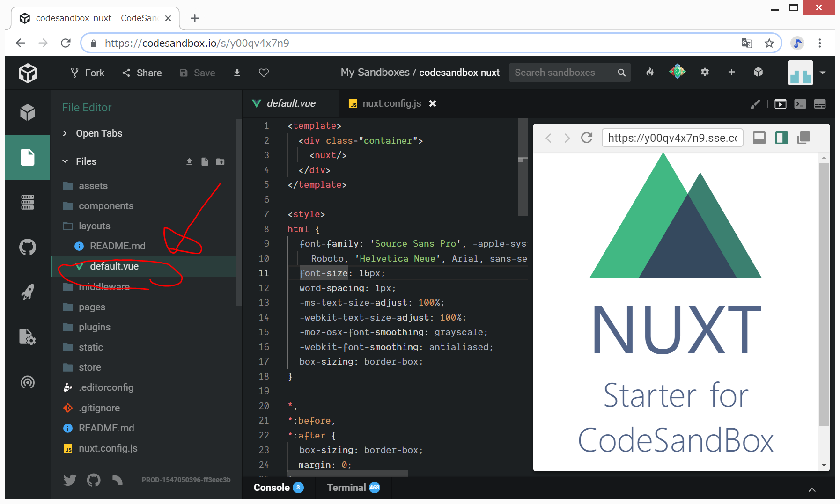
Task: Like the sandbox with heart icon
Action: (264, 73)
